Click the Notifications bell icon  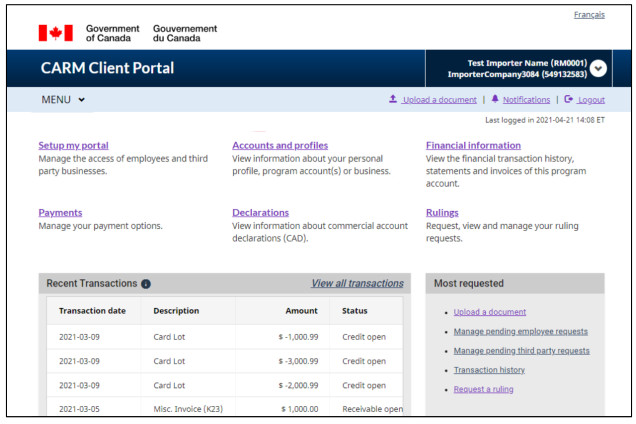click(495, 99)
